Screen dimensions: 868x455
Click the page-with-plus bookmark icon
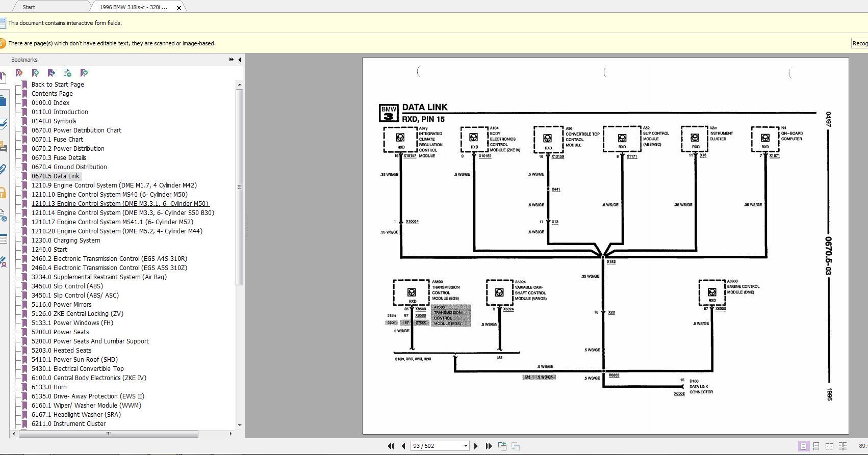click(x=67, y=73)
